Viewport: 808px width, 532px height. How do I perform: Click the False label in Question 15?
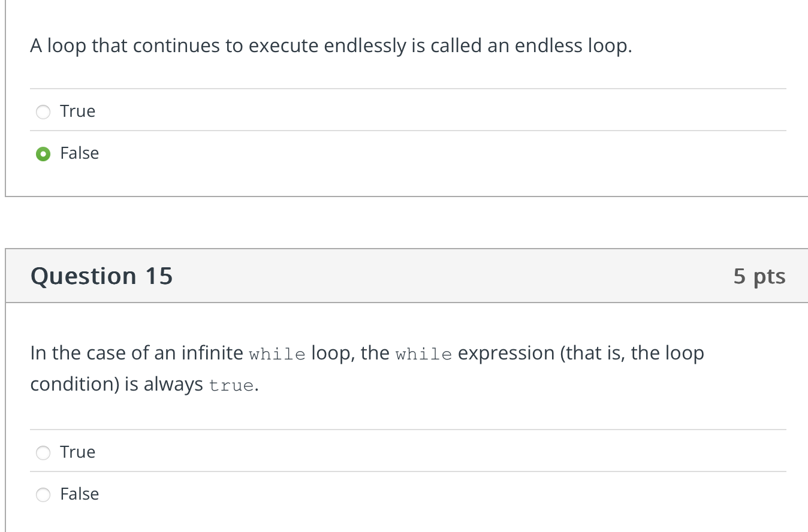pyautogui.click(x=79, y=494)
